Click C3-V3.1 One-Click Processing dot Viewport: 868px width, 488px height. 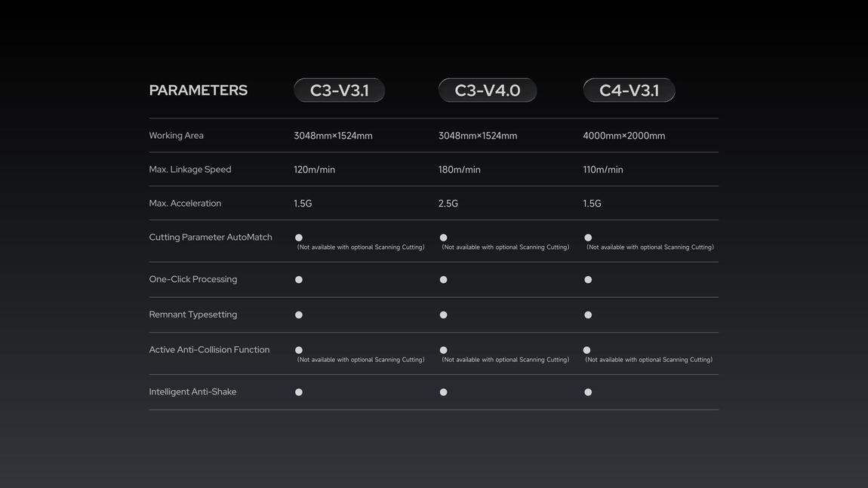pos(299,279)
